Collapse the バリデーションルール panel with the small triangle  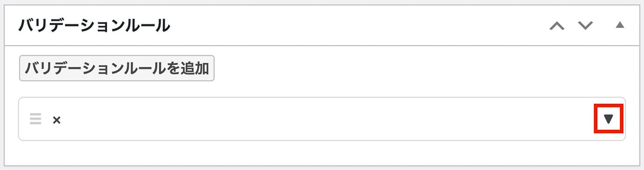pos(620,25)
